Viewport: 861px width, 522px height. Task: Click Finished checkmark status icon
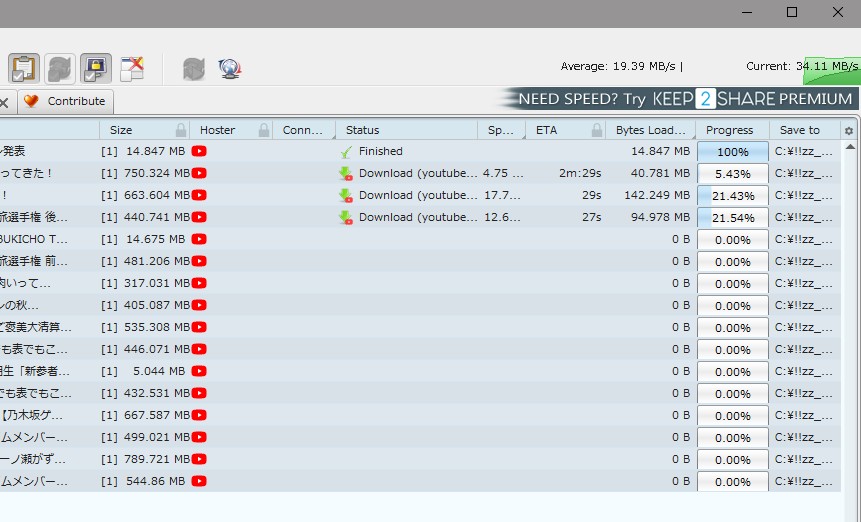346,152
